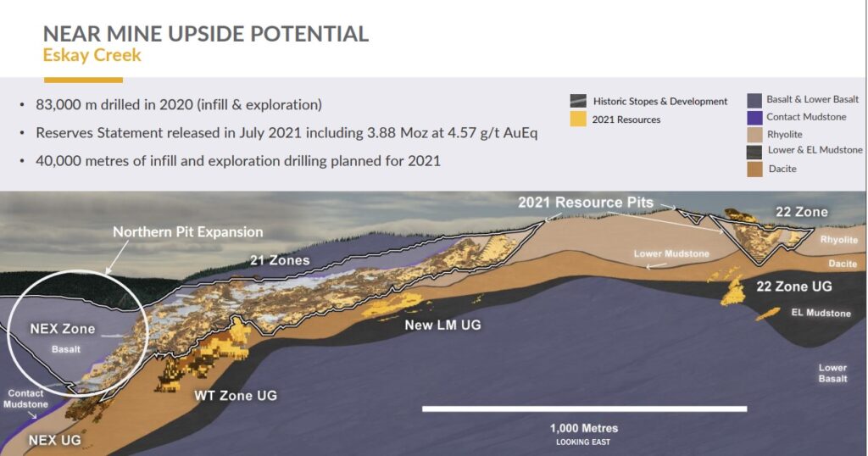Click the white 1,000 metre scale bar
The width and height of the screenshot is (868, 456).
[x=584, y=409]
